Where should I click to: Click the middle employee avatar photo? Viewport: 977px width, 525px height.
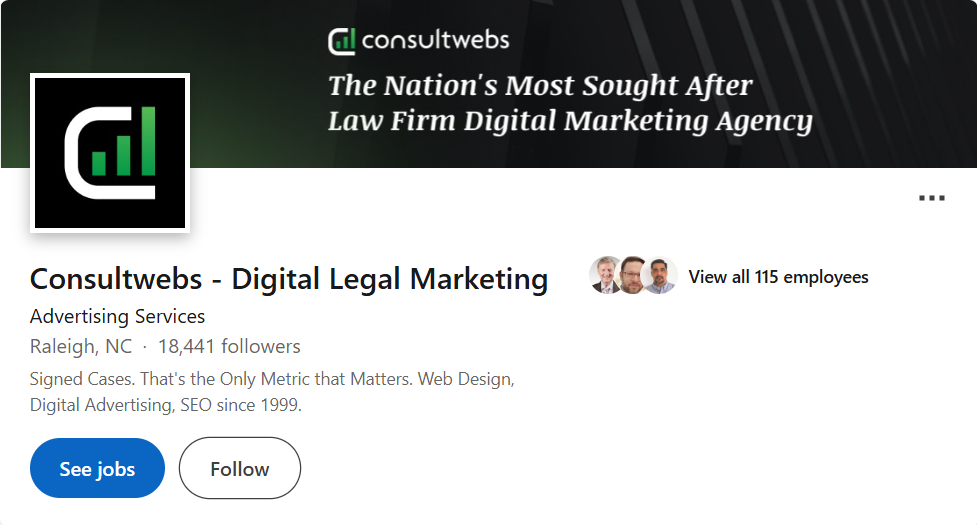[x=633, y=276]
